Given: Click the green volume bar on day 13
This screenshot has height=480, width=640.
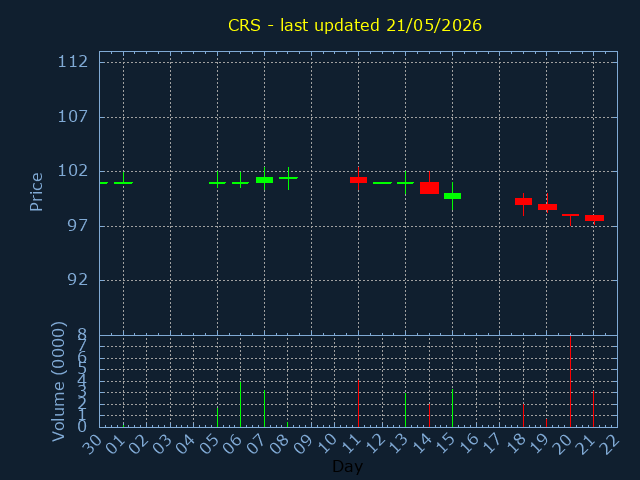Looking at the screenshot, I should coord(405,410).
